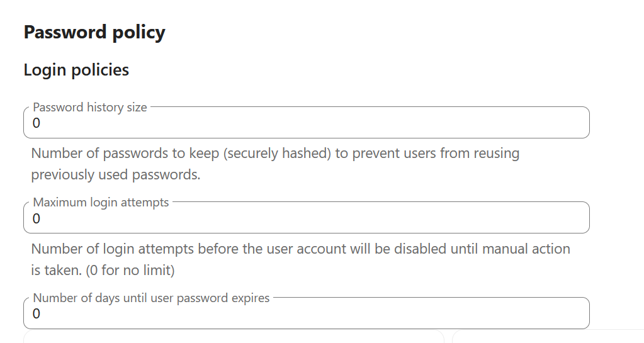Click the 0 value in Password history size

(x=37, y=123)
